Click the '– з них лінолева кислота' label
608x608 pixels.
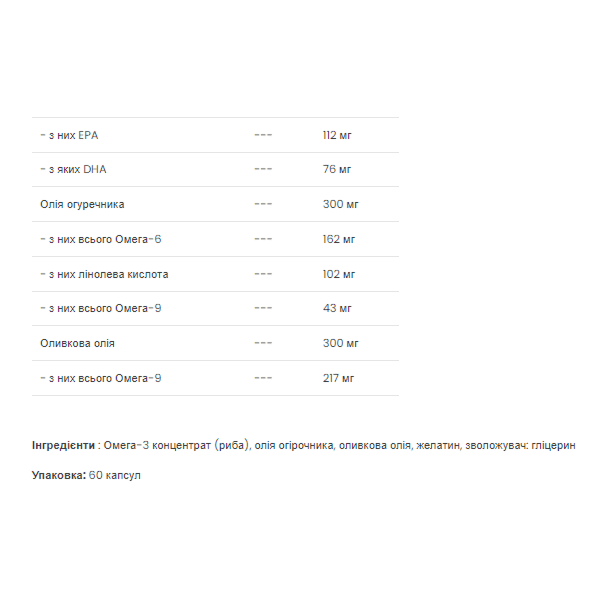104,274
